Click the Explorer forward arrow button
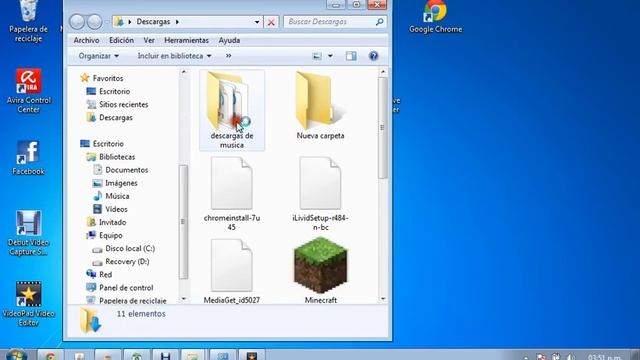Screen dimensions: 640x360 [95, 22]
